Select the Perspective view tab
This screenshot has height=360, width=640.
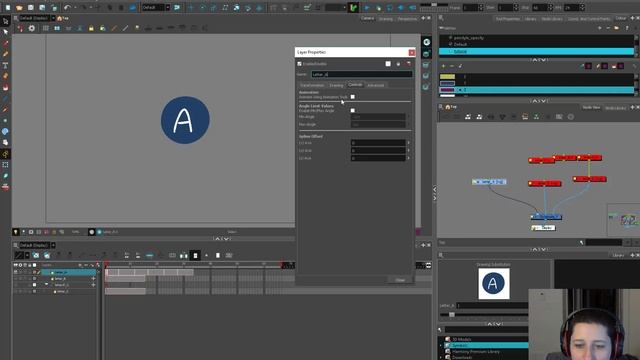407,18
